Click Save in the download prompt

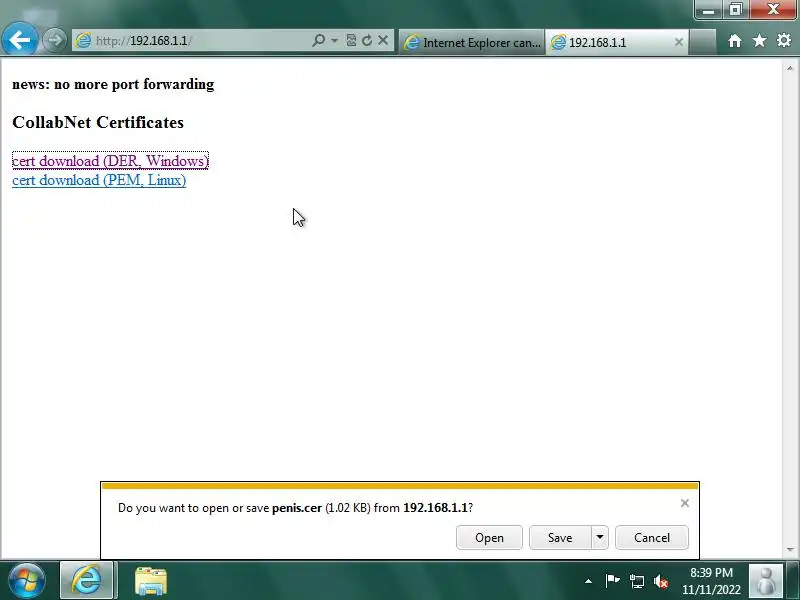click(x=560, y=538)
